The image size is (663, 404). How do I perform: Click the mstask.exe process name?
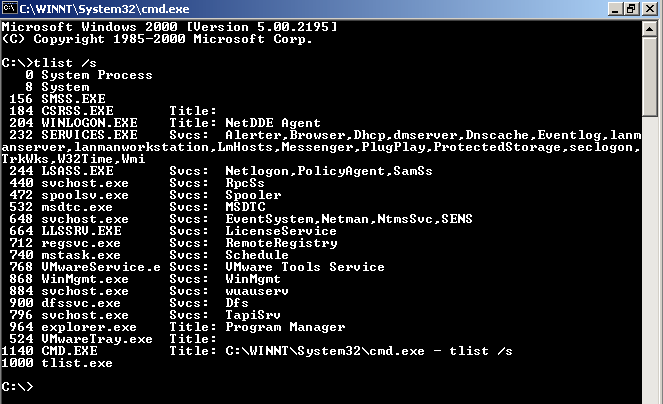81,255
